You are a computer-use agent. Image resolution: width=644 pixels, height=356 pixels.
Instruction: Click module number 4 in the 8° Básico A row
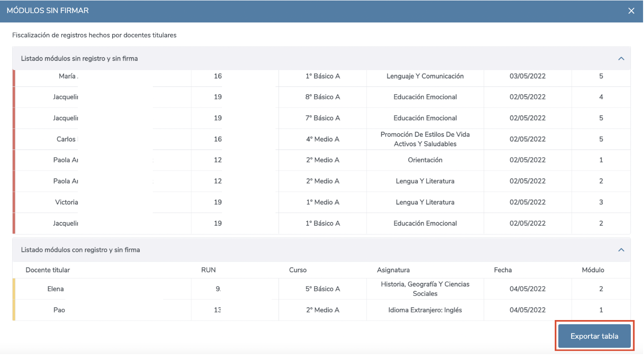601,97
